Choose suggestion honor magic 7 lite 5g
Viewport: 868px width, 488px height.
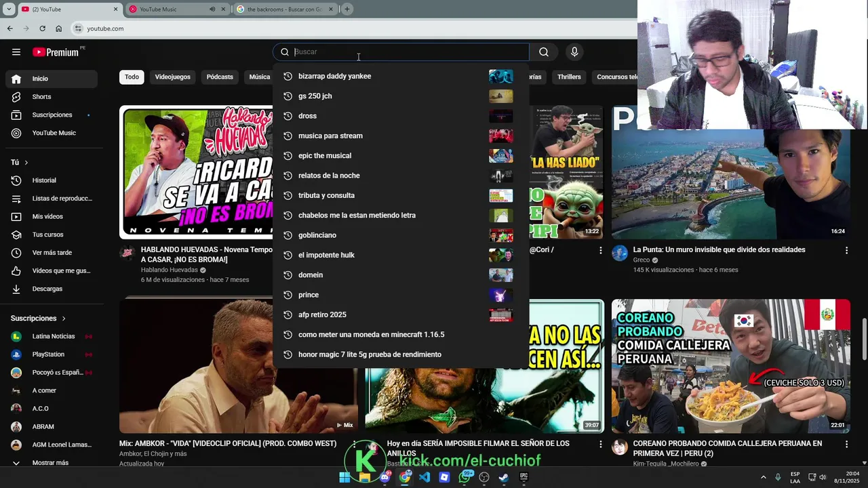click(401, 354)
